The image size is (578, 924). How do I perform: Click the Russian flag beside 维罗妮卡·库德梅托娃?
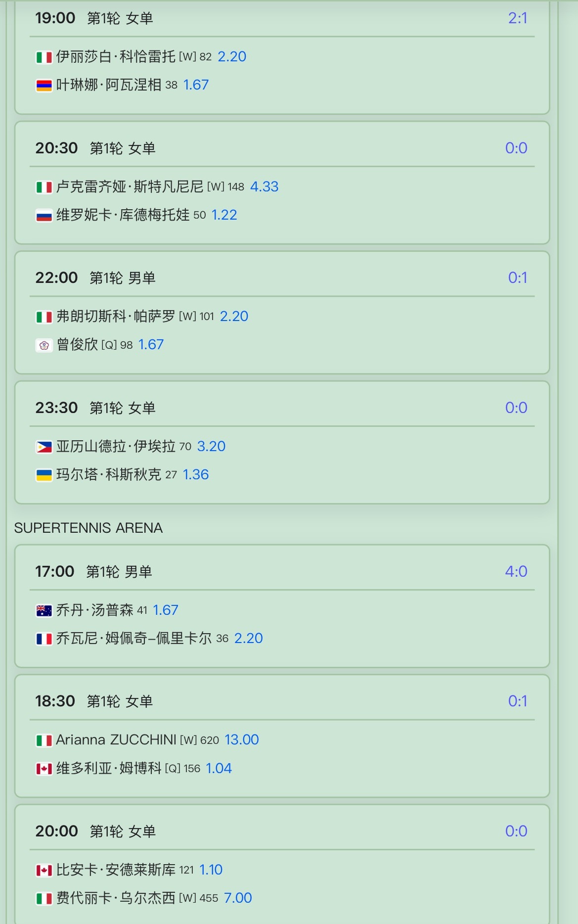click(44, 216)
